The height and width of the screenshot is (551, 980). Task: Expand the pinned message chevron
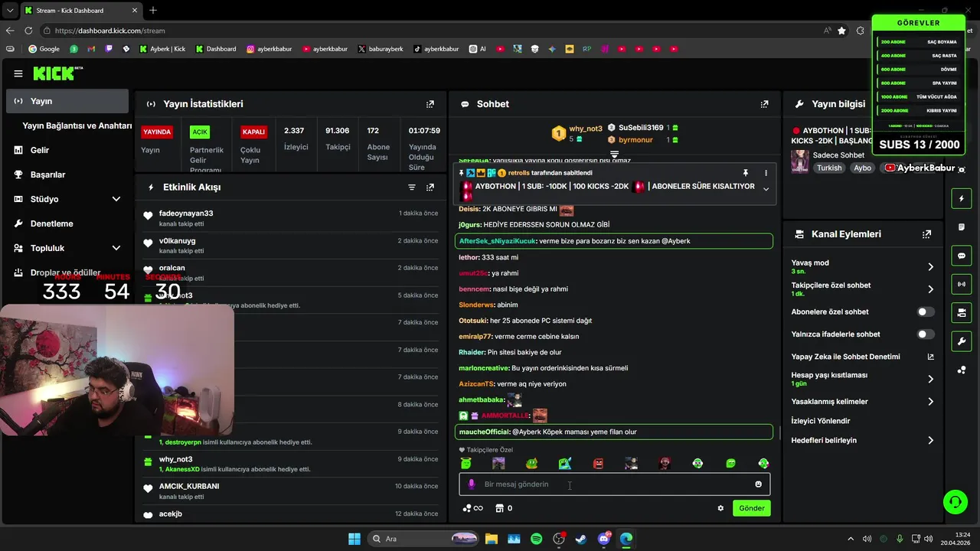tap(766, 189)
